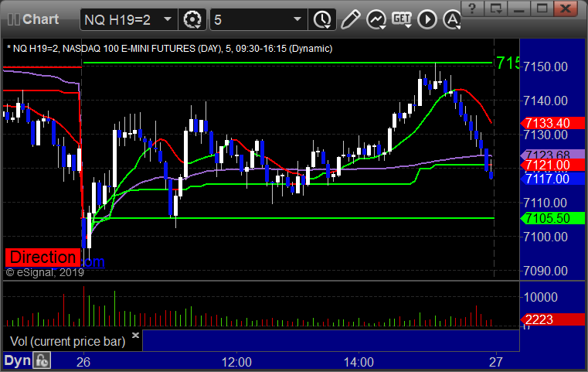Click the play replay icon
588x372 pixels.
tap(427, 19)
